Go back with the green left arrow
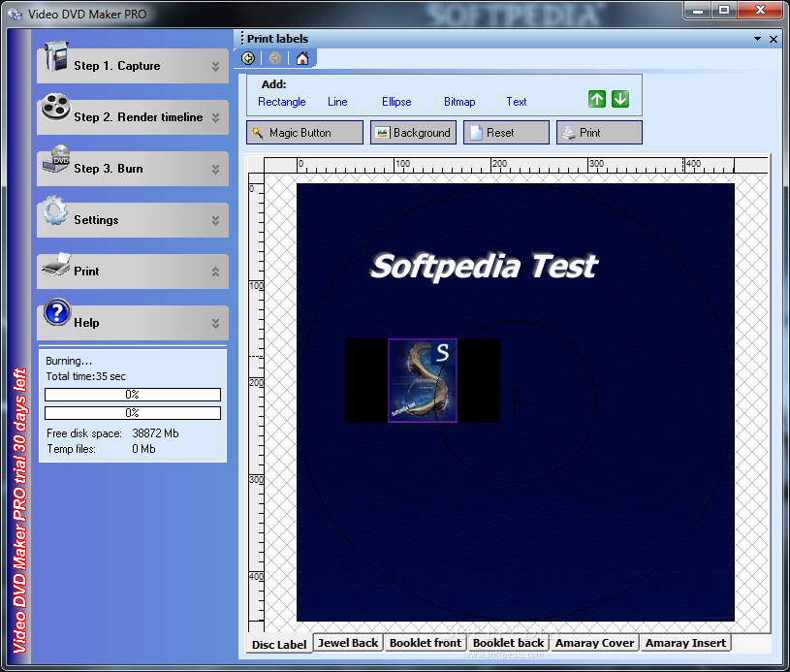Viewport: 790px width, 672px height. point(248,58)
